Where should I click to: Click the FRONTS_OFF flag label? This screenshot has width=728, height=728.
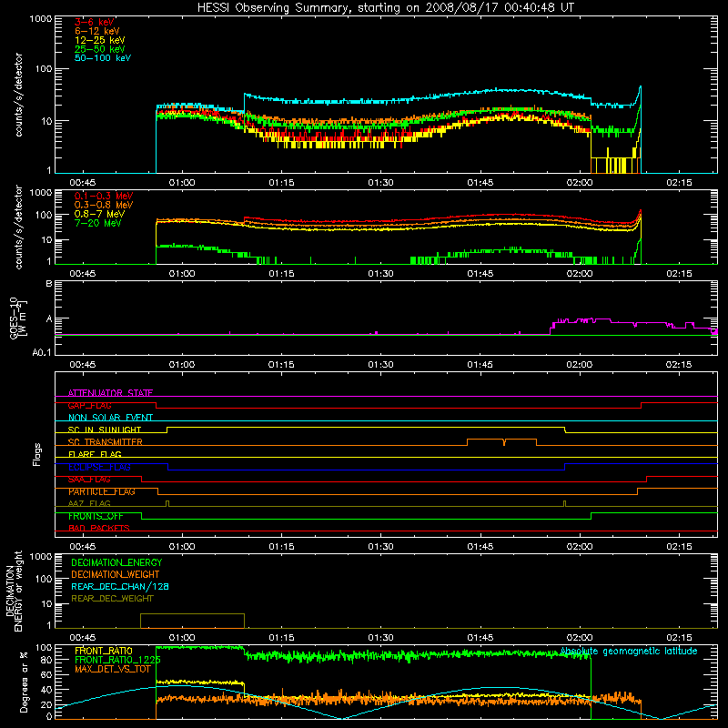96,516
